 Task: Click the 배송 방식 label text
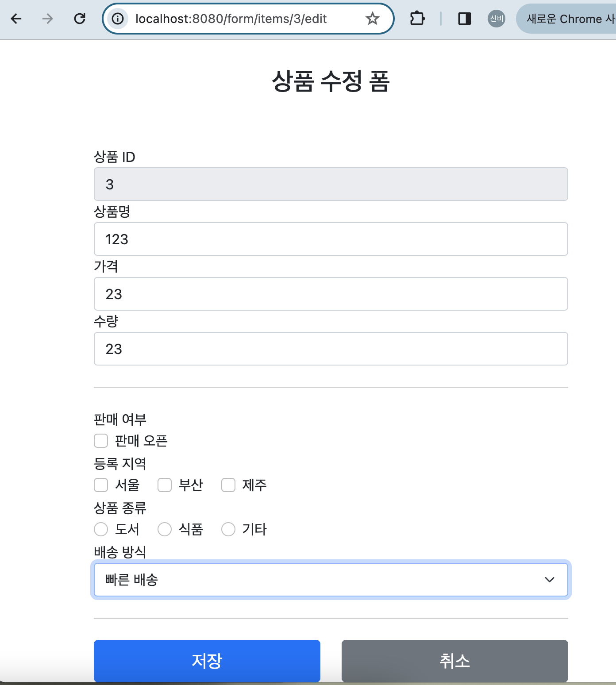[x=120, y=552]
